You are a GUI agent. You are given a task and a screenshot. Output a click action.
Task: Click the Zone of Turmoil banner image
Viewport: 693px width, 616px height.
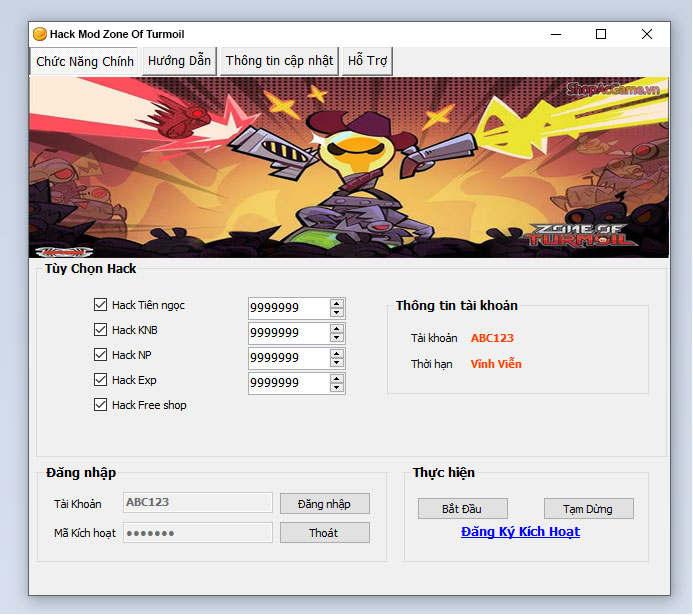349,167
